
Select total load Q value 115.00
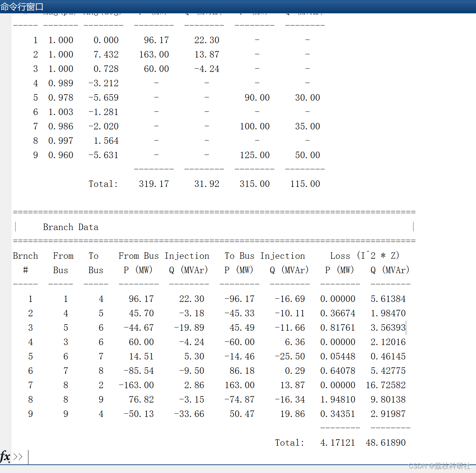point(305,184)
